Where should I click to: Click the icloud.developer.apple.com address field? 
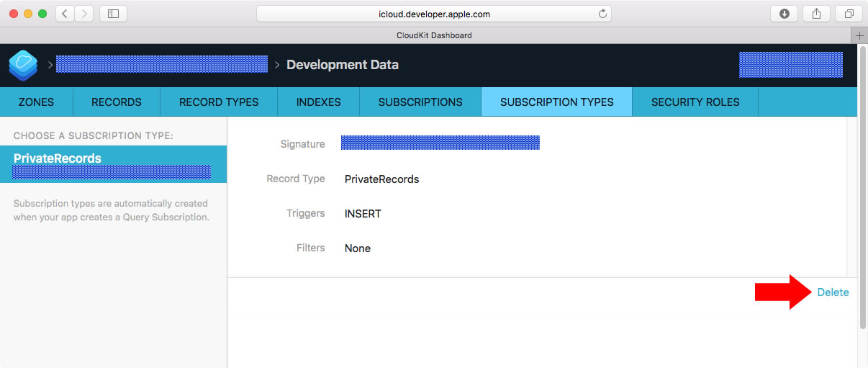pyautogui.click(x=433, y=14)
